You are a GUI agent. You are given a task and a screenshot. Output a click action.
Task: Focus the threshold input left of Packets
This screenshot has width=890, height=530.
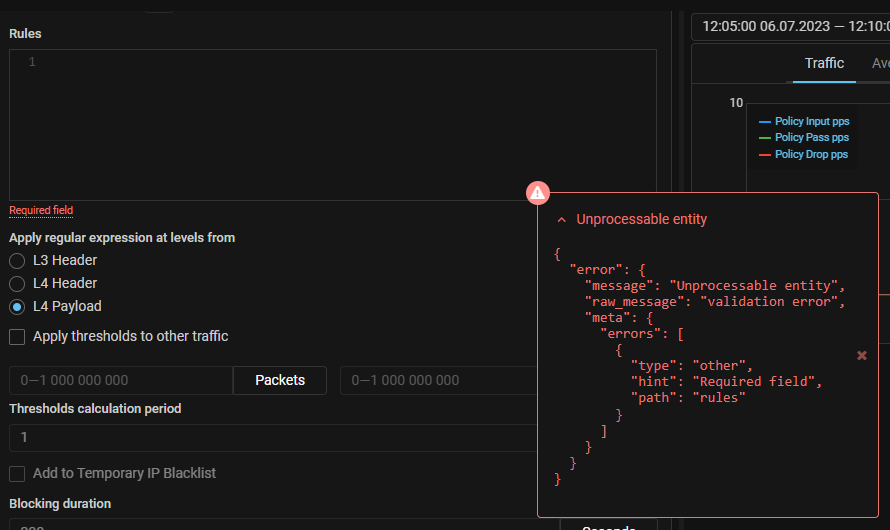coord(120,380)
